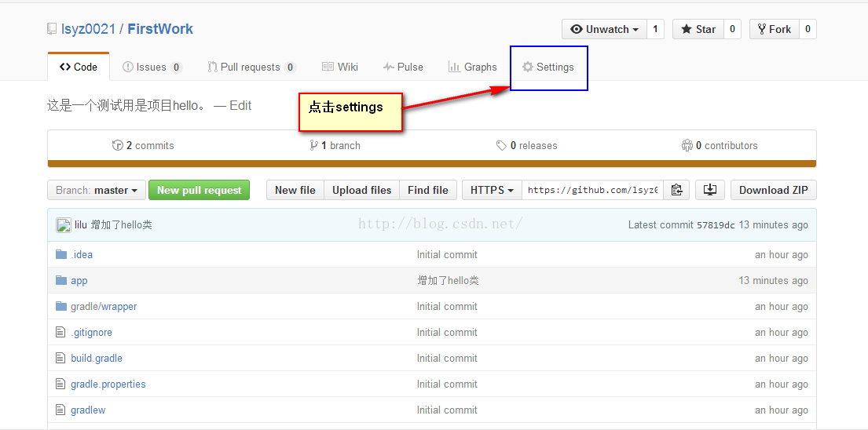This screenshot has width=868, height=430.
Task: Open the gradle/wrapper folder
Action: tap(104, 306)
